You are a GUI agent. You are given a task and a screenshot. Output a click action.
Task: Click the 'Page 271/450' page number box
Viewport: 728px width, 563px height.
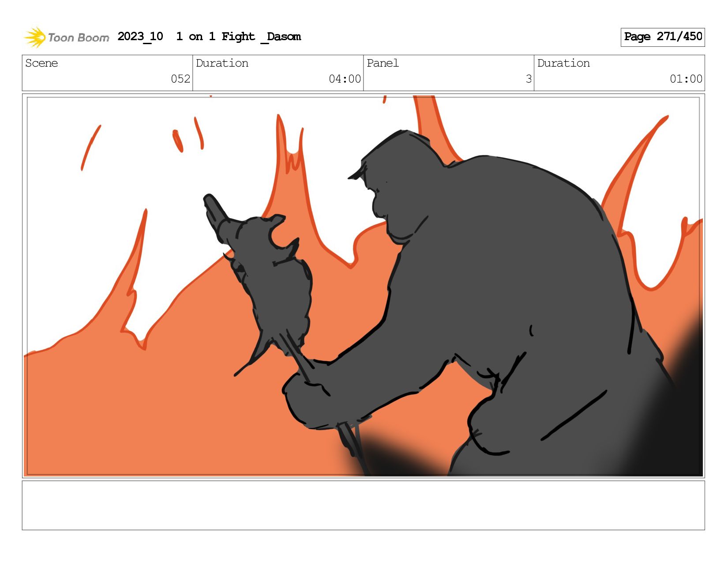(x=662, y=37)
